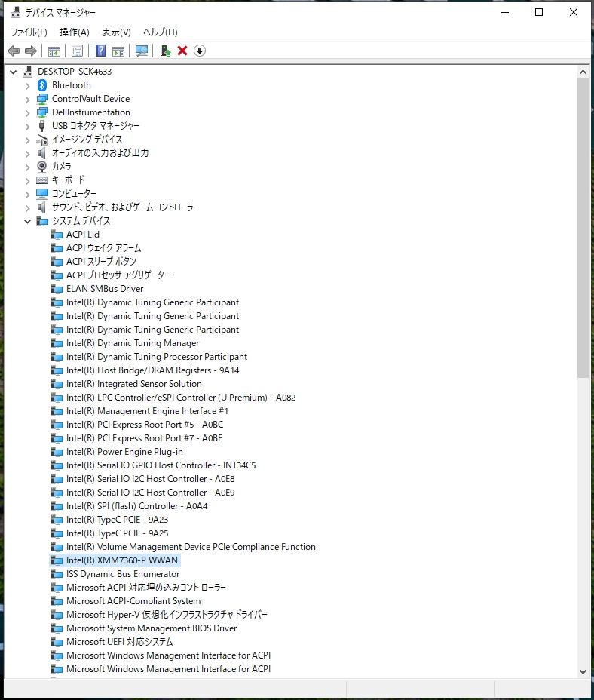Toggle the action pane toolbar icon
This screenshot has height=700, width=594.
[118, 51]
